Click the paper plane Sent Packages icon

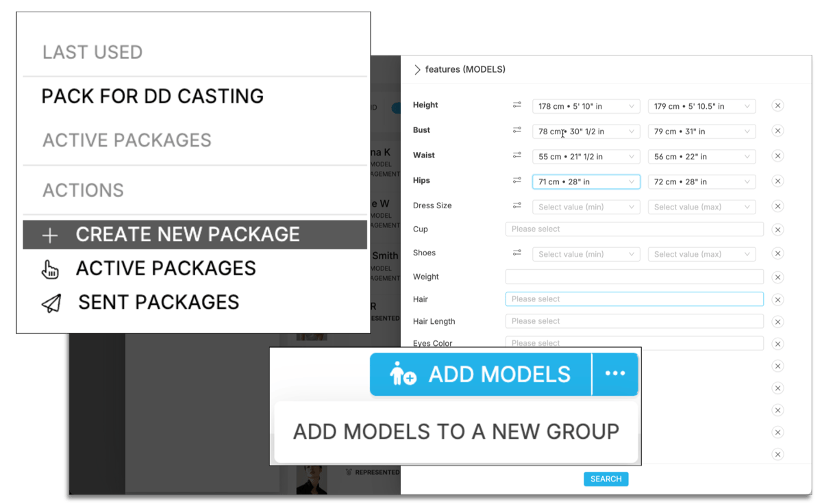51,303
